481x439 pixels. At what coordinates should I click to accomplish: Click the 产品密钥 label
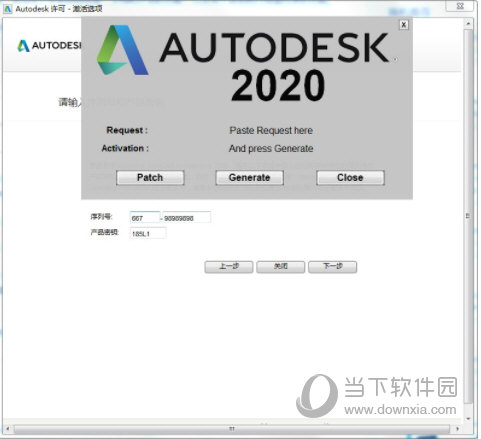(x=104, y=232)
